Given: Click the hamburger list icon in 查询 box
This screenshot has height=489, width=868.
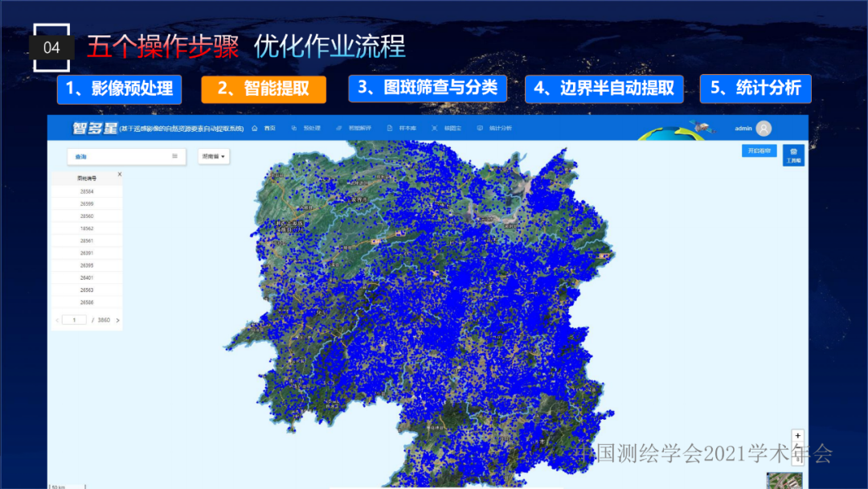Looking at the screenshot, I should point(174,156).
